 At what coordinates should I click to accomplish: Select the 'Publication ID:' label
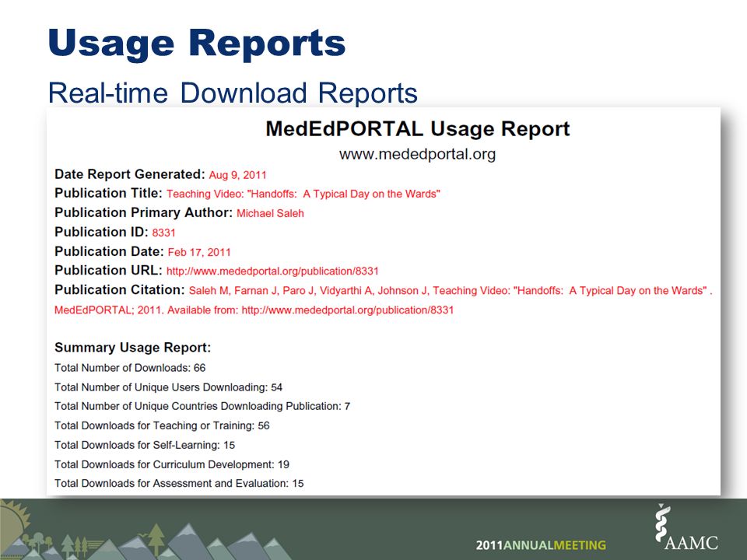tap(101, 232)
